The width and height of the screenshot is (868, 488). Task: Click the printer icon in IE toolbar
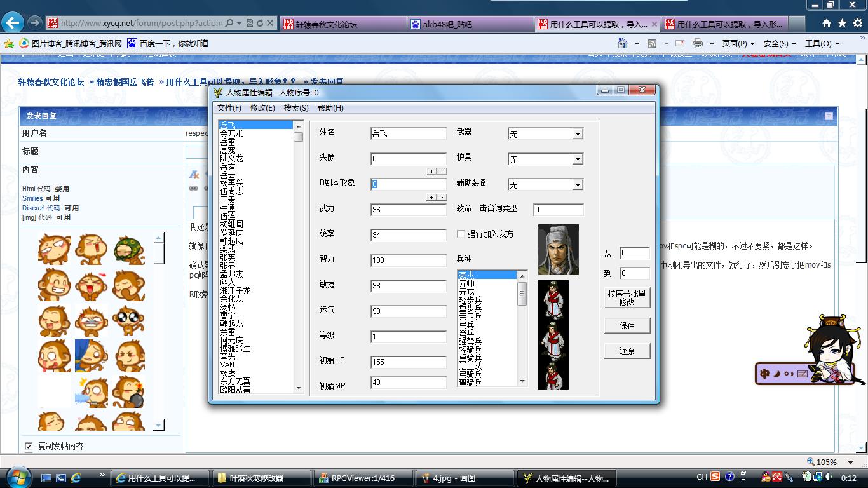697,43
